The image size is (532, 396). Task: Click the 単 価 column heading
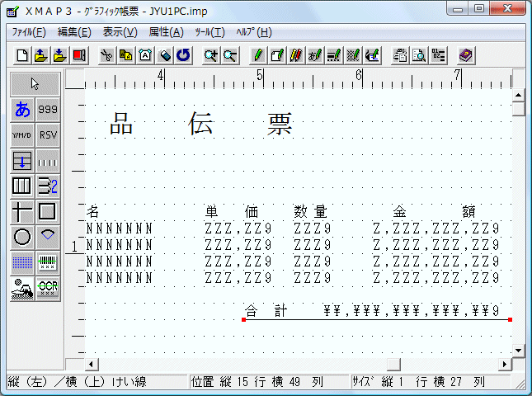pyautogui.click(x=232, y=212)
